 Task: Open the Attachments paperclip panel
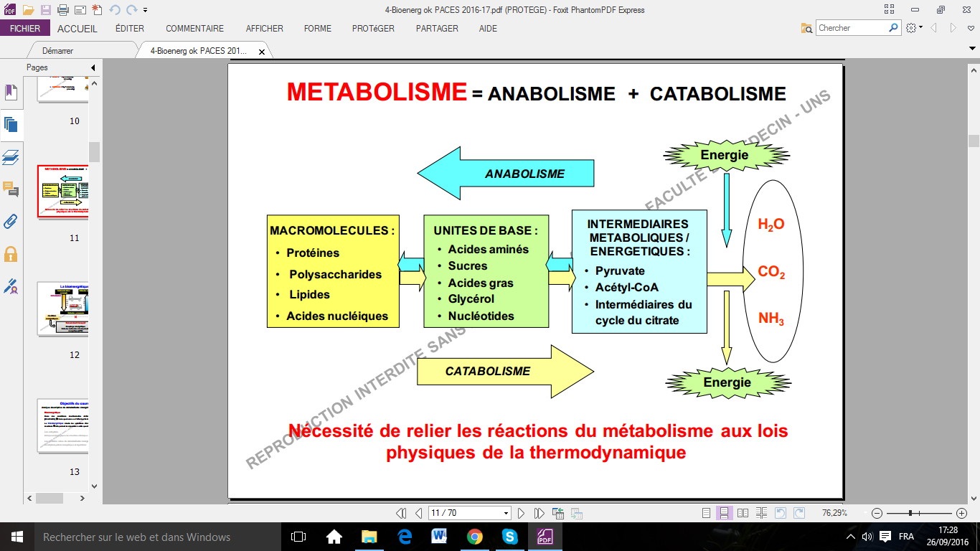coord(11,221)
